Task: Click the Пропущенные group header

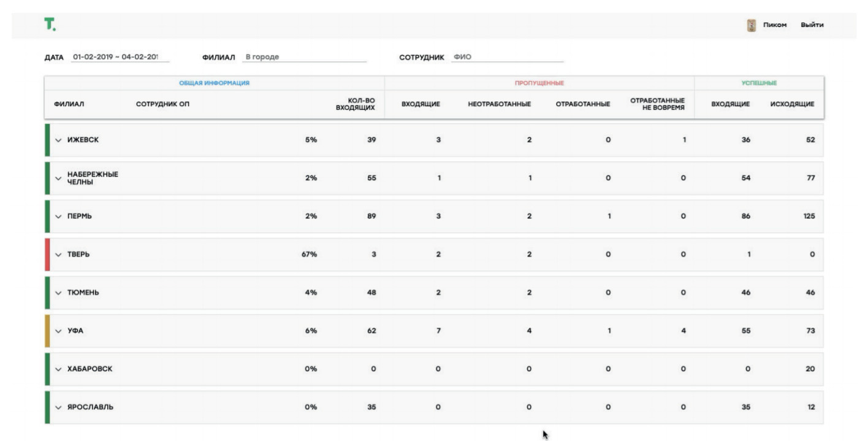Action: click(x=539, y=83)
